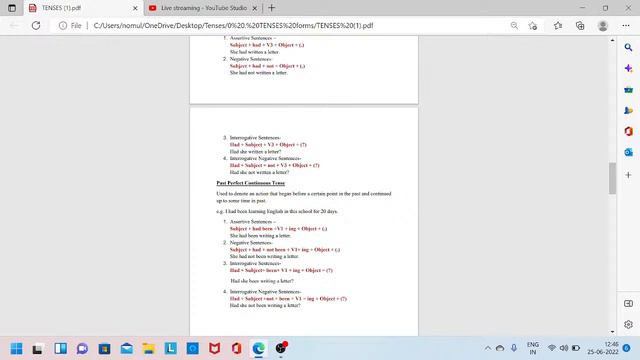The width and height of the screenshot is (640, 360).
Task: Open the Collections panel
Action: pos(580,25)
